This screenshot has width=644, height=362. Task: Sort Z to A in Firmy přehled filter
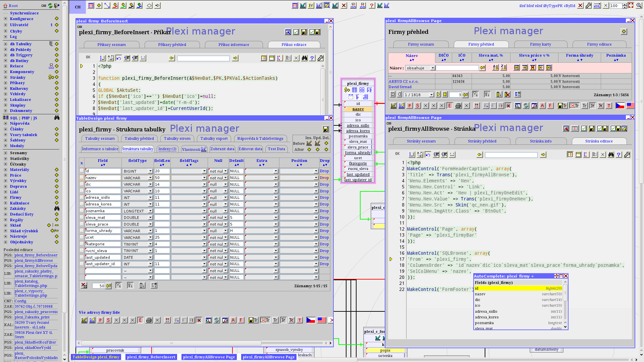pos(503,68)
